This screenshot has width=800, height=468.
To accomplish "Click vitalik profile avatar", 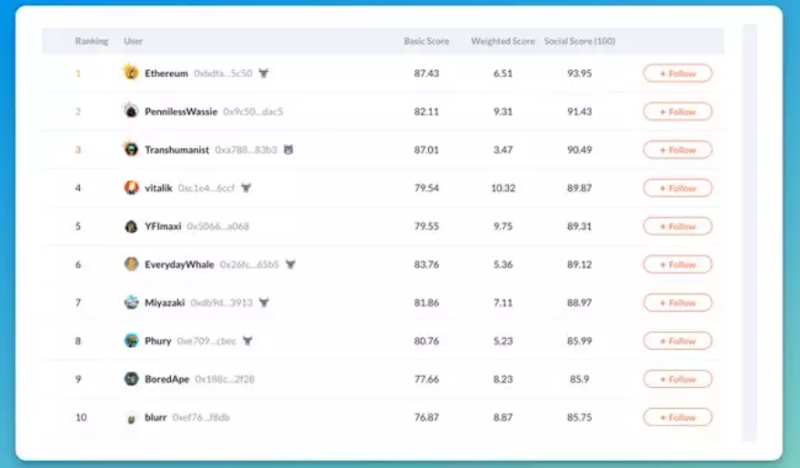I will point(130,188).
